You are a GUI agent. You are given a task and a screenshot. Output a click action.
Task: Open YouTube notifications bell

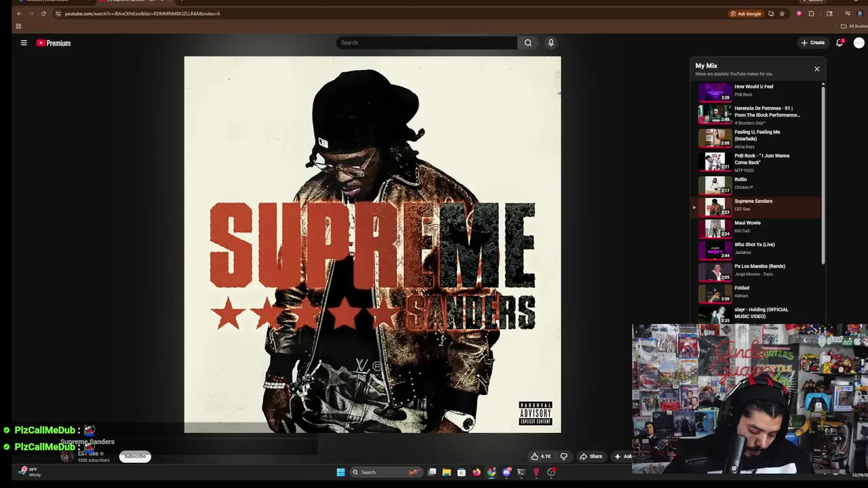(840, 43)
